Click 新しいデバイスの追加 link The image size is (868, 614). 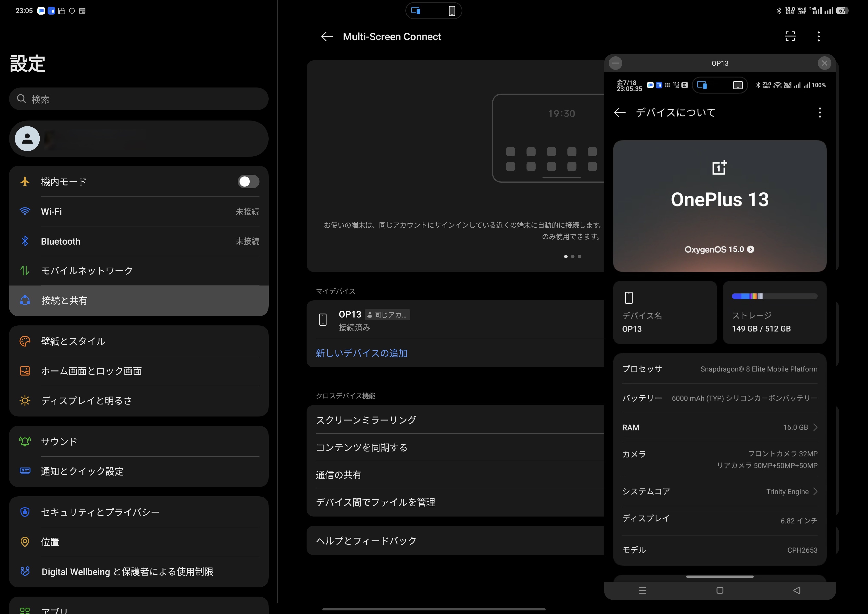tap(362, 353)
